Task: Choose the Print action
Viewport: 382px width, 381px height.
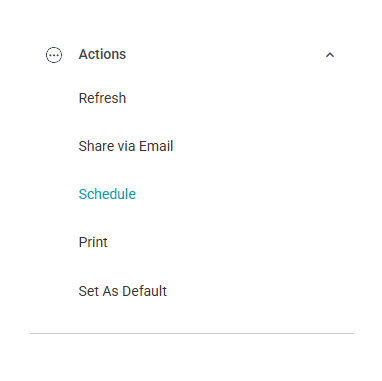Action: click(93, 242)
